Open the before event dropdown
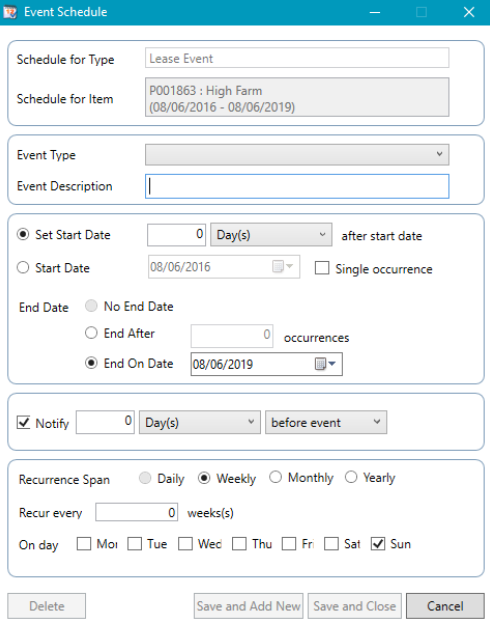Screen dimensions: 490x625 click(326, 422)
